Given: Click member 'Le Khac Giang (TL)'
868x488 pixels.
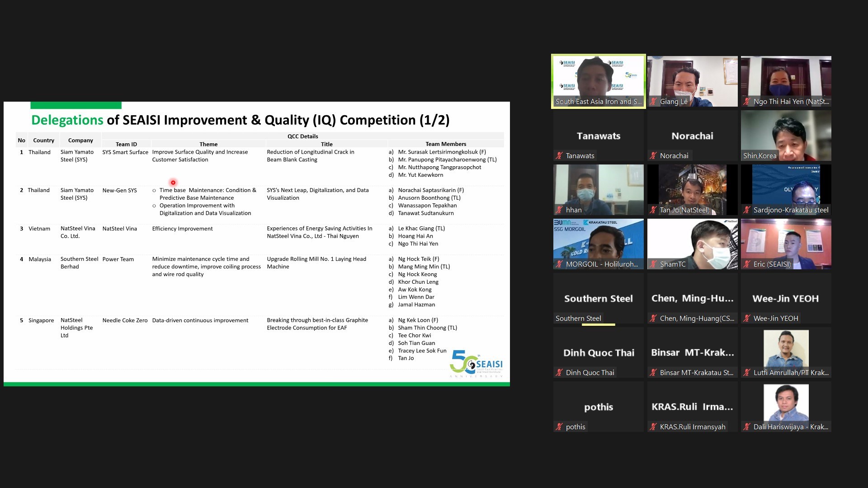Looking at the screenshot, I should click(x=421, y=229).
